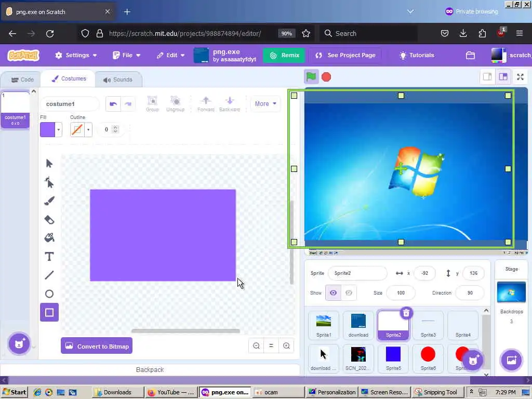Click Convert to Bitmap button

click(97, 346)
